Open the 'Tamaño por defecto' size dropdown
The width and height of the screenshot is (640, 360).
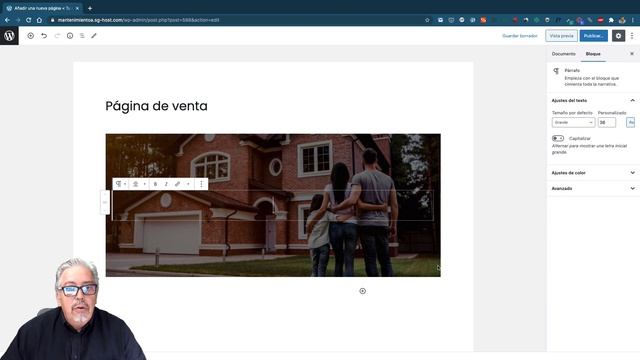(573, 122)
